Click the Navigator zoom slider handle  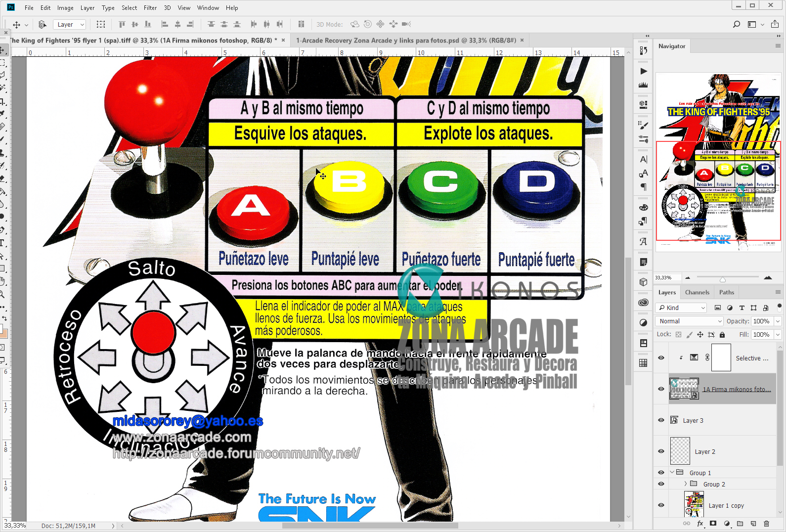[723, 279]
